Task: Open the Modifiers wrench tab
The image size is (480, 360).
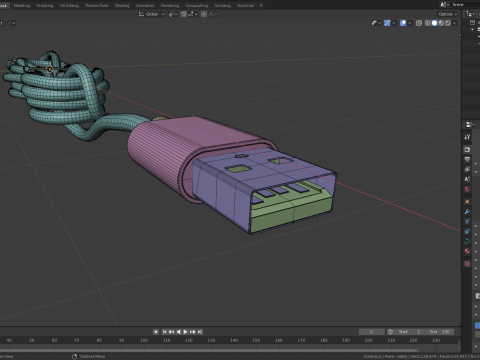Action: click(x=467, y=212)
